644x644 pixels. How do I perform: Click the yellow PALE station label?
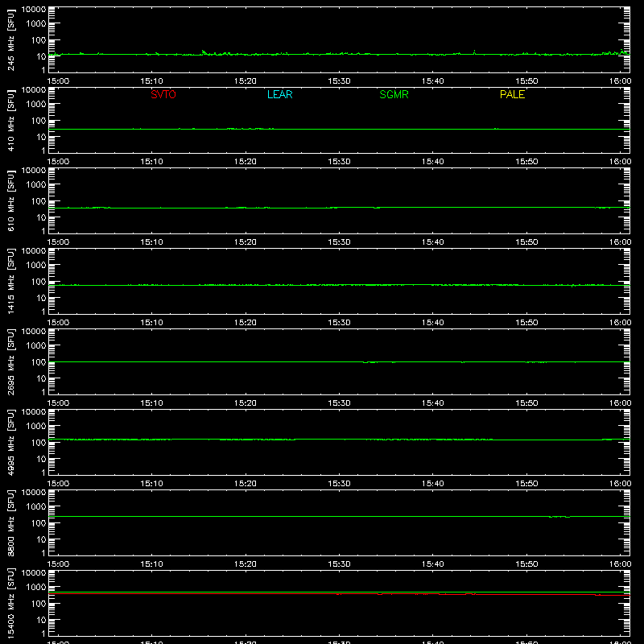tap(512, 94)
